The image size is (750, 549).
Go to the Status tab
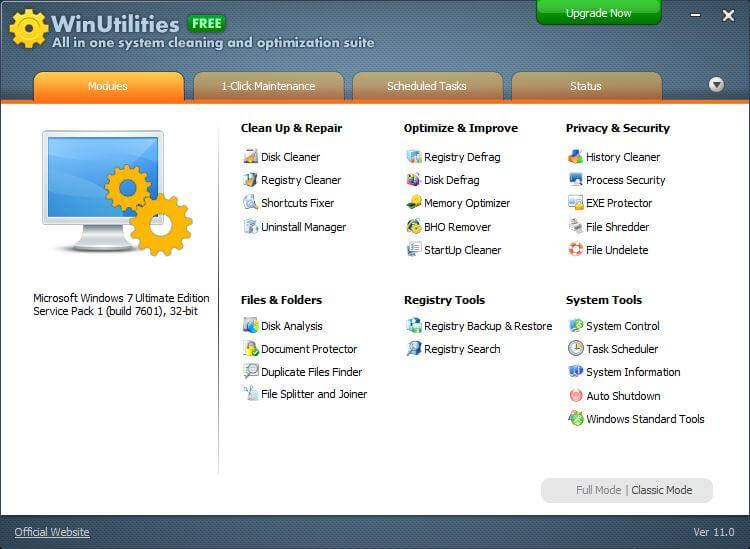click(x=586, y=87)
